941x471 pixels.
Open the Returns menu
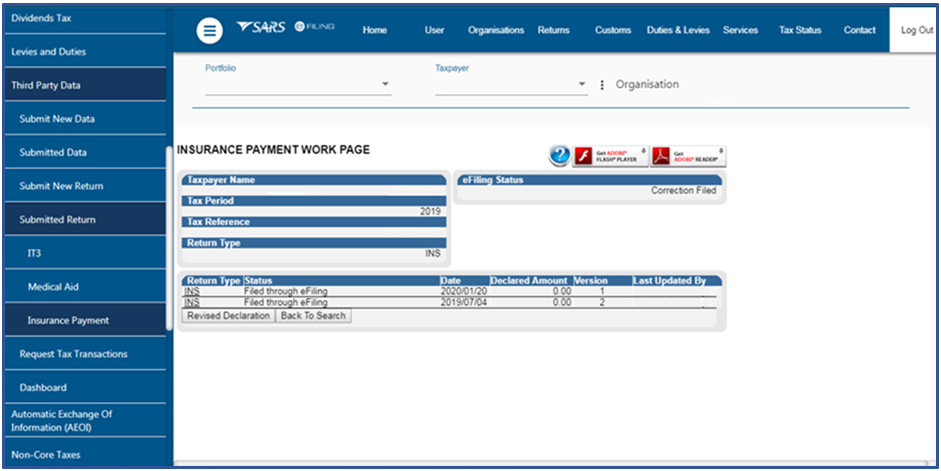tap(553, 30)
